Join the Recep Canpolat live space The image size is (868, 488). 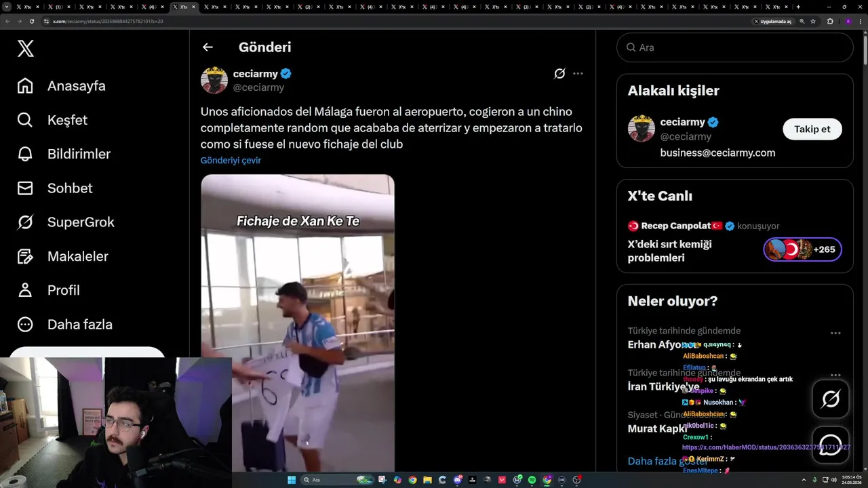pos(803,249)
